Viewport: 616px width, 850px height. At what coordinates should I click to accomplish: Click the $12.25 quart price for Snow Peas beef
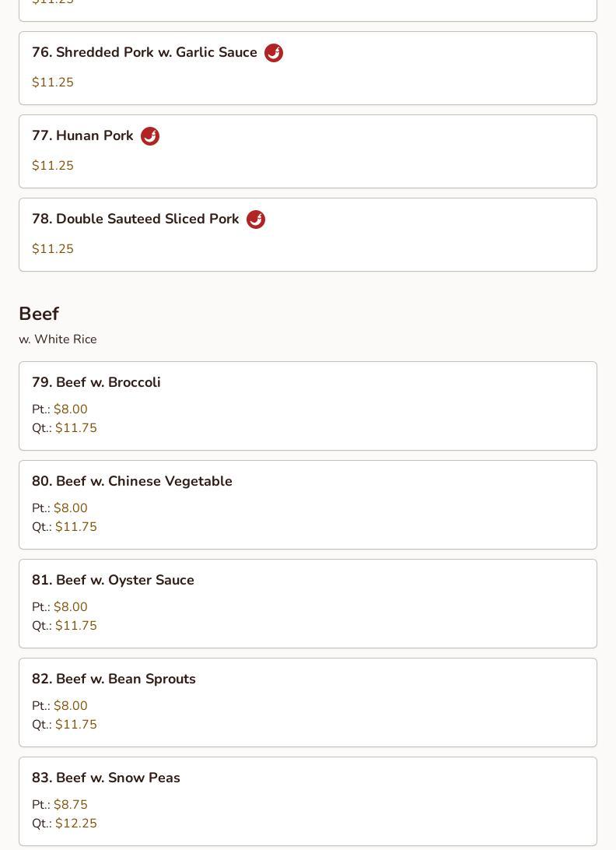[75, 824]
